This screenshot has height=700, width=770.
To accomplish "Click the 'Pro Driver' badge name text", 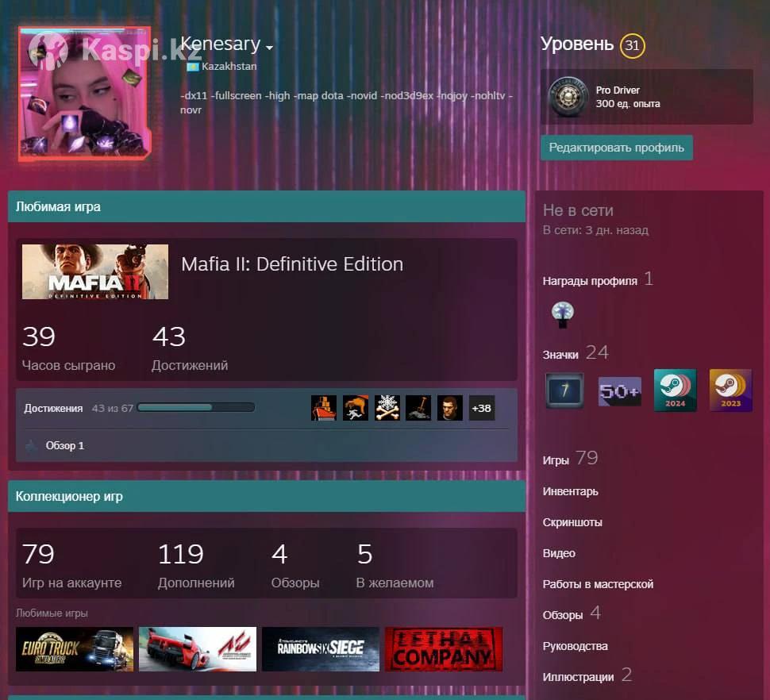I will click(618, 90).
